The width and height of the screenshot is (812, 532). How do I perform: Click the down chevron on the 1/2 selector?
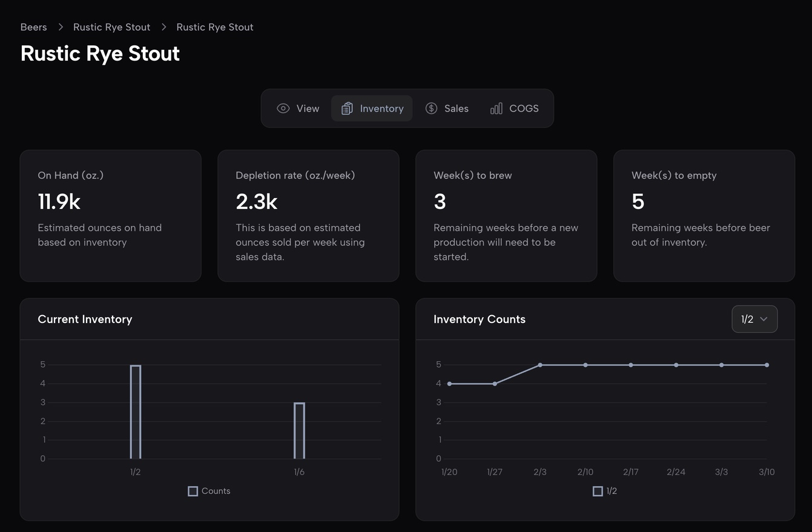click(764, 319)
